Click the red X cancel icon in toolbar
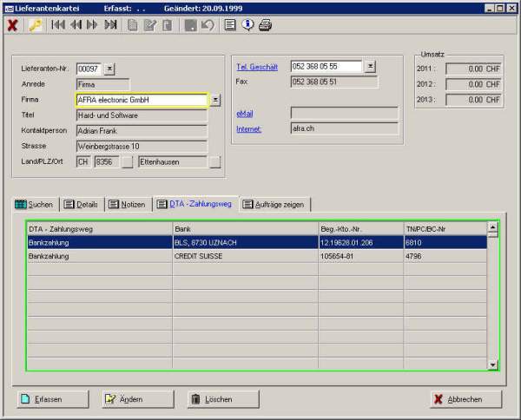 click(12, 25)
